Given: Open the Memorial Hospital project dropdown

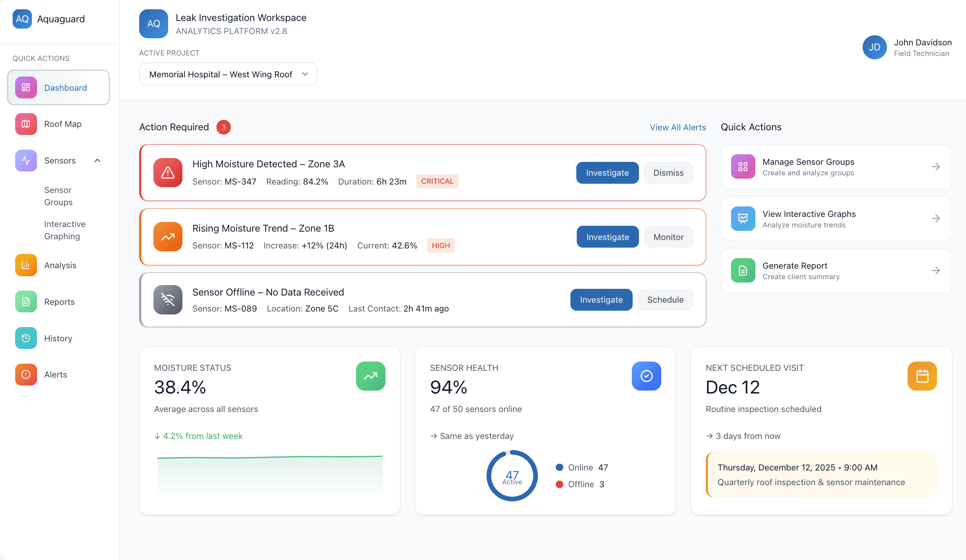Looking at the screenshot, I should [x=228, y=74].
